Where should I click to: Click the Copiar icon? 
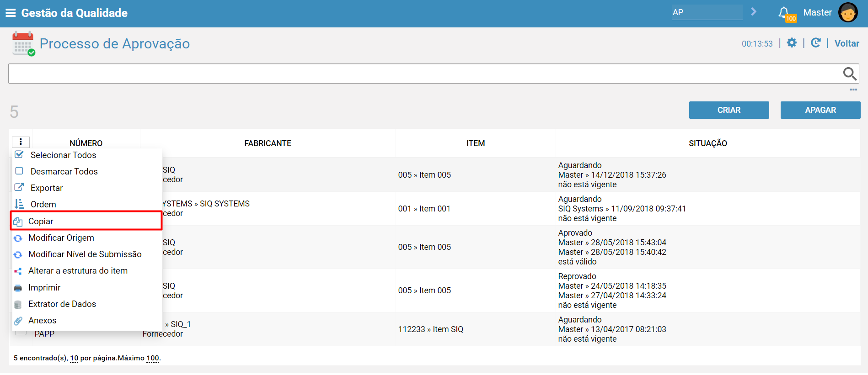[x=18, y=222]
